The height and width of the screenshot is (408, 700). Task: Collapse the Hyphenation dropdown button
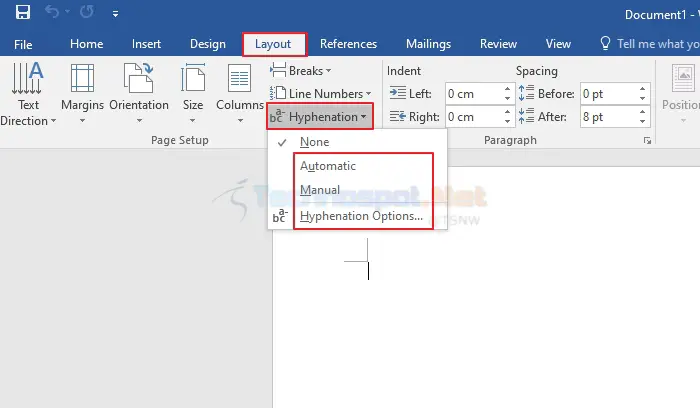click(320, 117)
